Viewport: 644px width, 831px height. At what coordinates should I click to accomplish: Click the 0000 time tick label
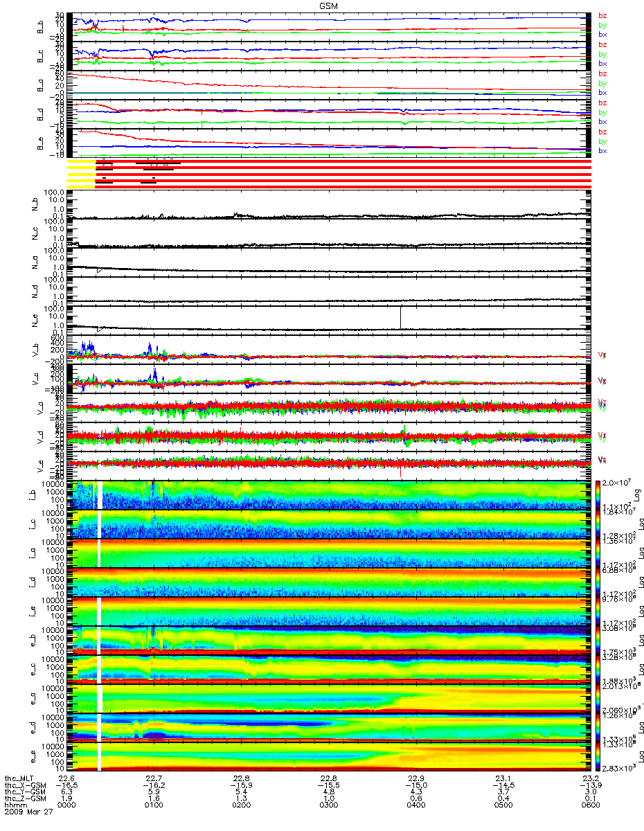click(x=66, y=804)
